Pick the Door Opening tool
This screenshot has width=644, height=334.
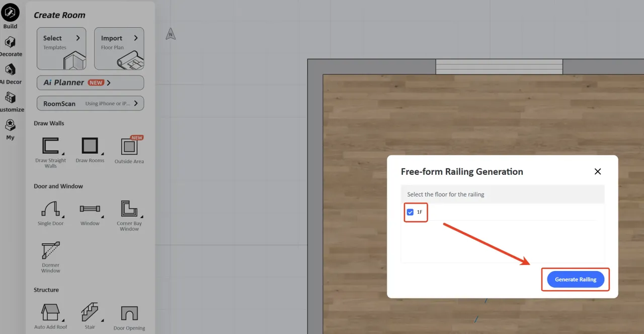(129, 314)
